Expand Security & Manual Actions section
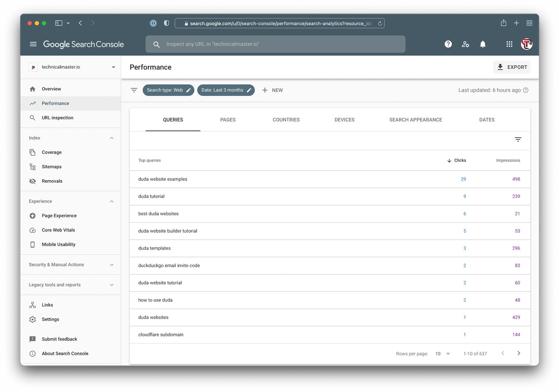Screen dimensions: 559x392 (x=112, y=265)
